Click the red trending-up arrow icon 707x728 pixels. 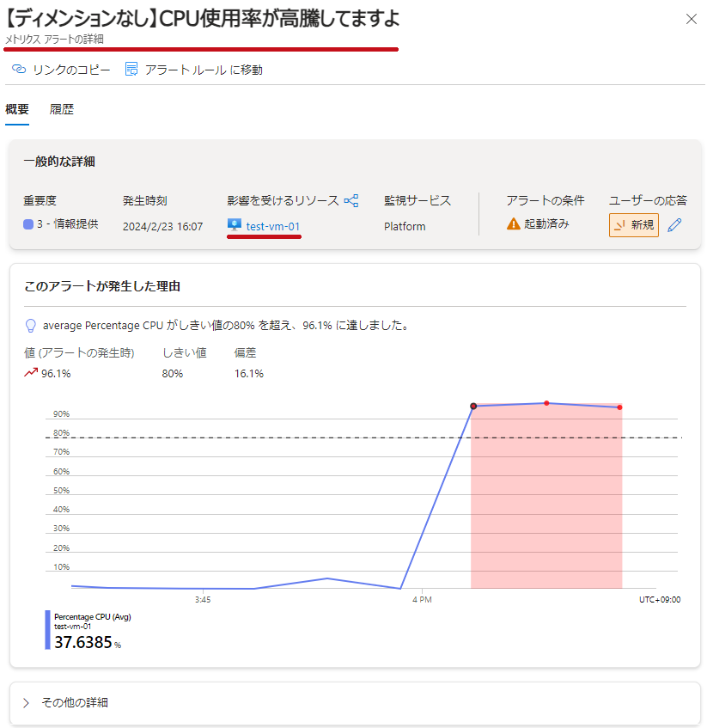31,372
